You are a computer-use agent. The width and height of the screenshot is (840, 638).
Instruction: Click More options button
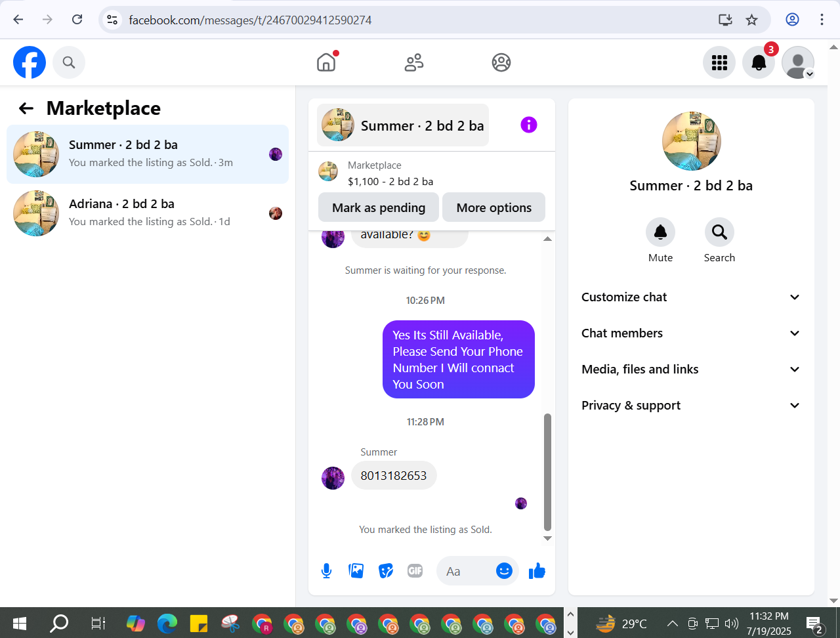[x=494, y=207]
